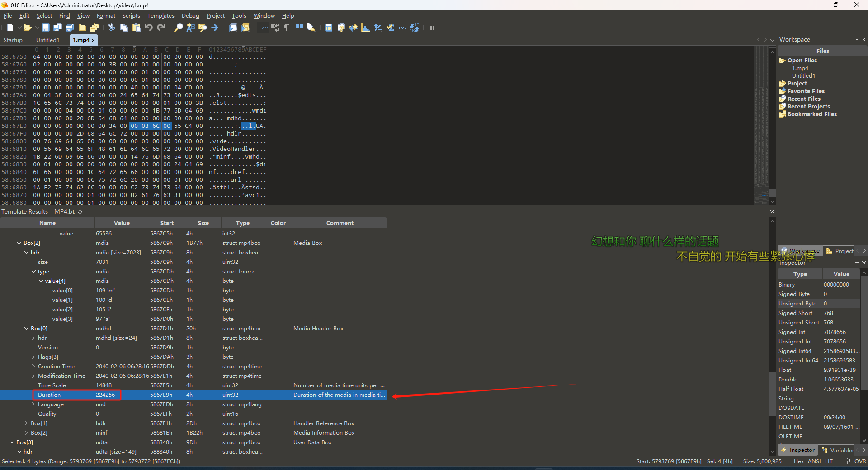Click the Copy icon in toolbar

[124, 28]
